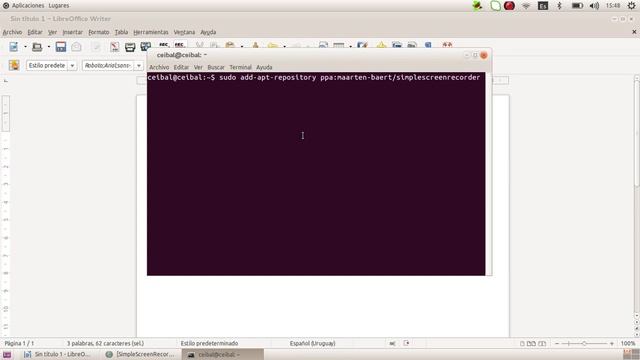Click the Página 1 / 1 status bar field
This screenshot has height=360, width=640.
click(19, 344)
